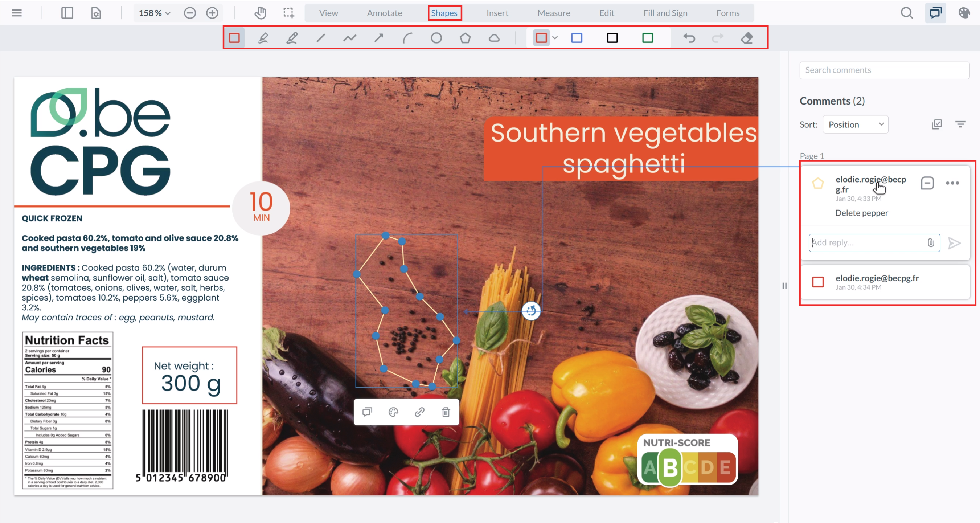Open the page settings (view controls) icon
Viewport: 980px width, 523px height.
tap(96, 13)
